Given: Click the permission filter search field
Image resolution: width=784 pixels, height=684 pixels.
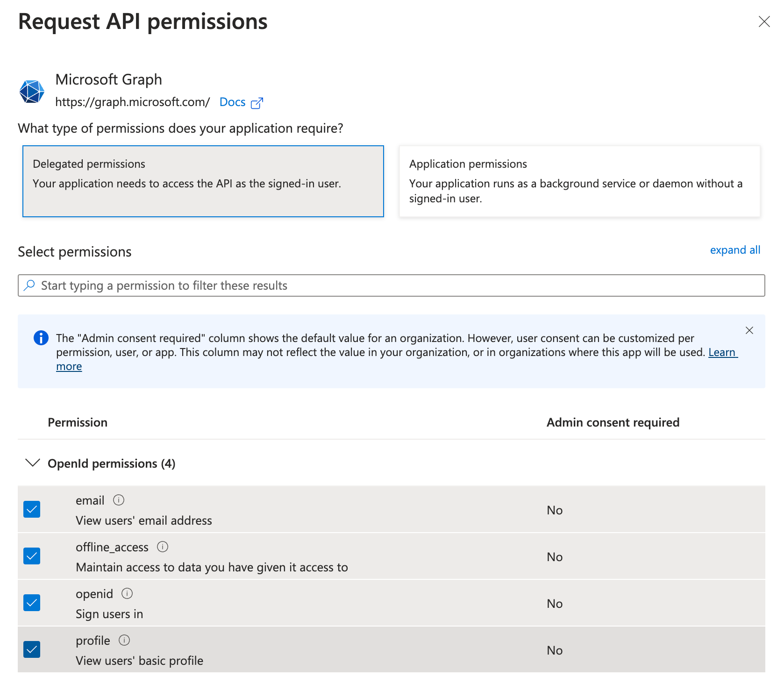Looking at the screenshot, I should 327,285.
